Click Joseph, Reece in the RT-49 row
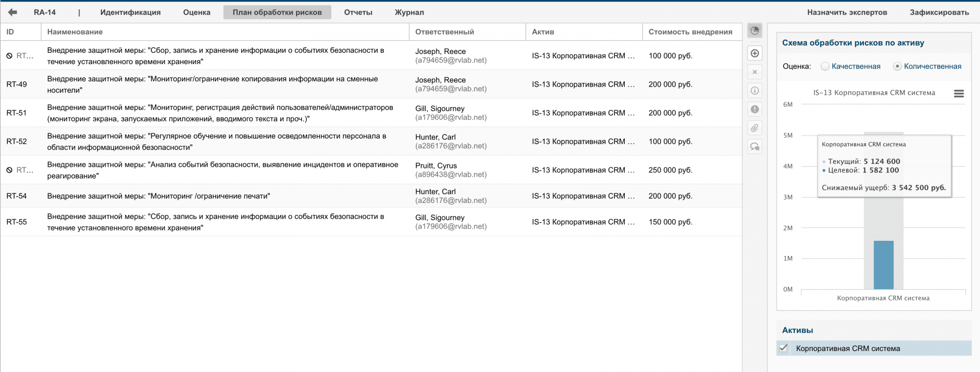This screenshot has width=980, height=372. (x=441, y=80)
